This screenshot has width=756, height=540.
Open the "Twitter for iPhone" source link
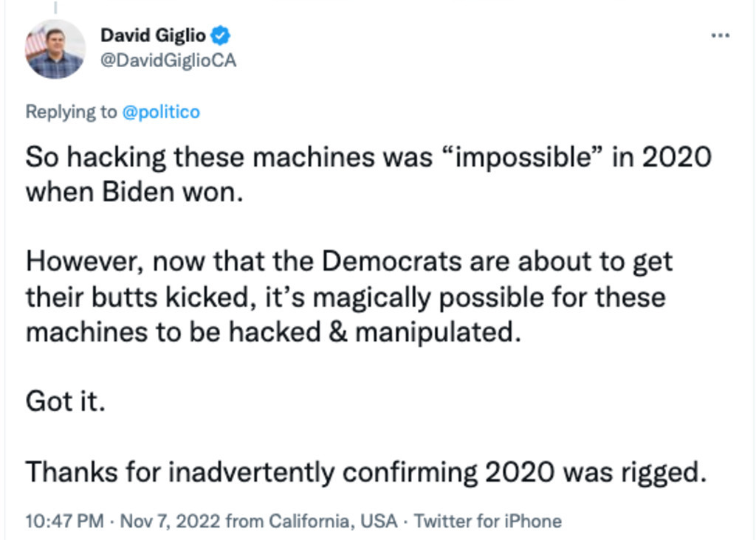pyautogui.click(x=488, y=521)
